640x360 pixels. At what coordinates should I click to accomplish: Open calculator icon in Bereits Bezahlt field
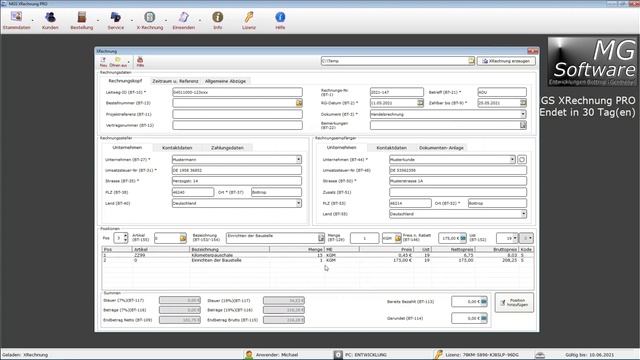(484, 302)
